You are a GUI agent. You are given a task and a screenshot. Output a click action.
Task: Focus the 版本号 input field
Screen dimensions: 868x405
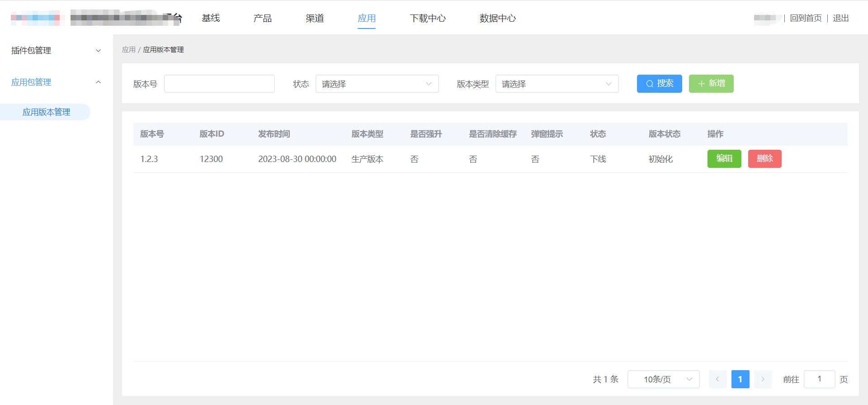(219, 84)
